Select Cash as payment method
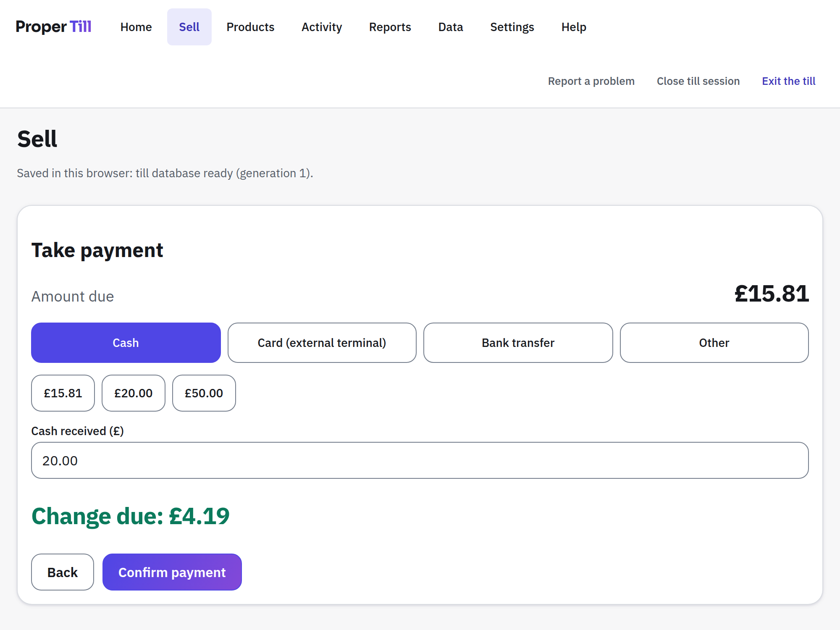Viewport: 840px width, 630px height. [x=126, y=343]
